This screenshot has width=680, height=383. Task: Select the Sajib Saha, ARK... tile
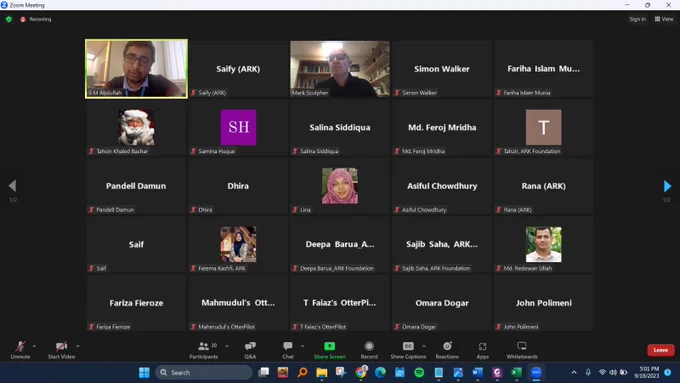pyautogui.click(x=441, y=245)
